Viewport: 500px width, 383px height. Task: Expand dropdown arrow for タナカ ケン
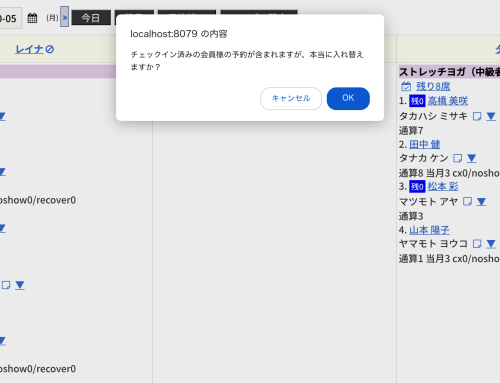click(471, 158)
